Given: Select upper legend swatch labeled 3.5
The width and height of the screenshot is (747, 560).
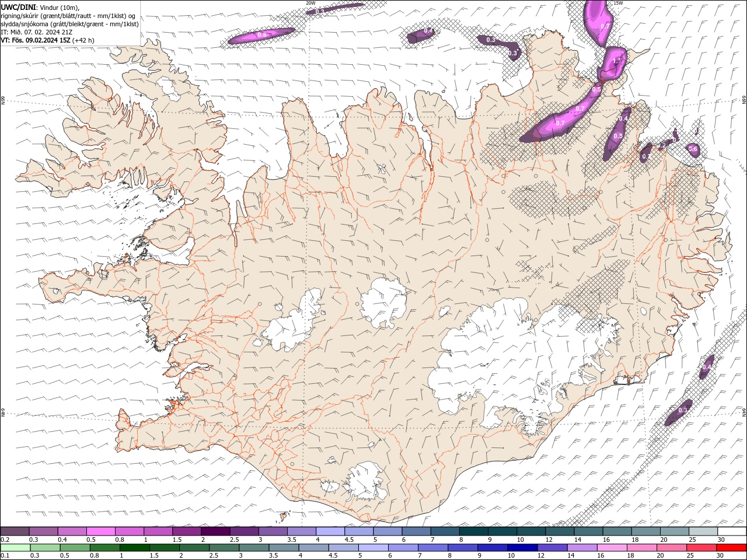Looking at the screenshot, I should (301, 531).
